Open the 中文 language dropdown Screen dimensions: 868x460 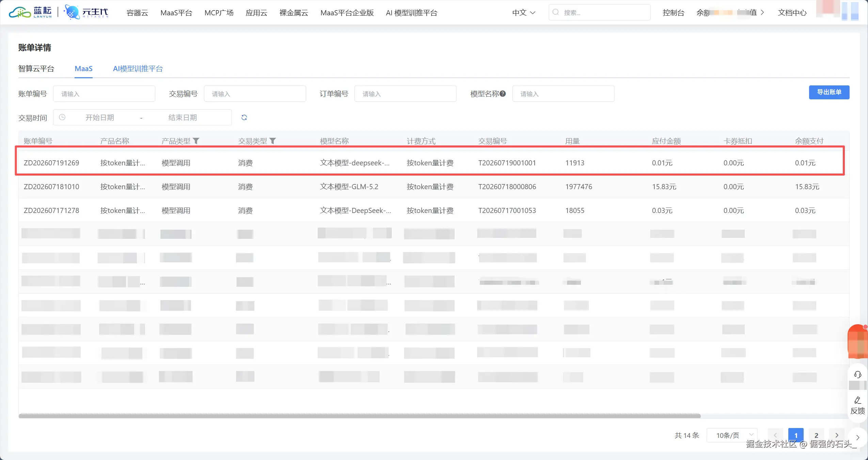(x=524, y=13)
